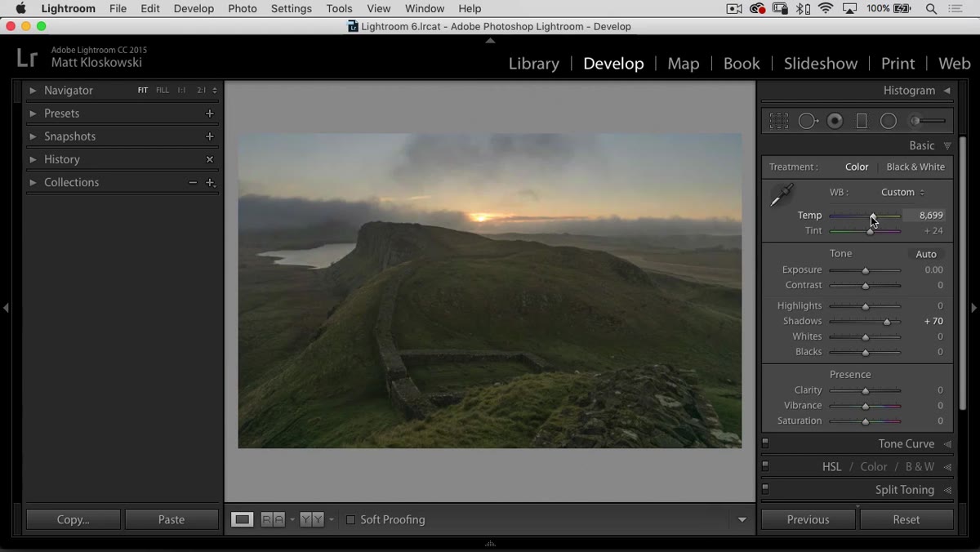Select the Crop Overlay tool
This screenshot has width=980, height=552.
[779, 121]
